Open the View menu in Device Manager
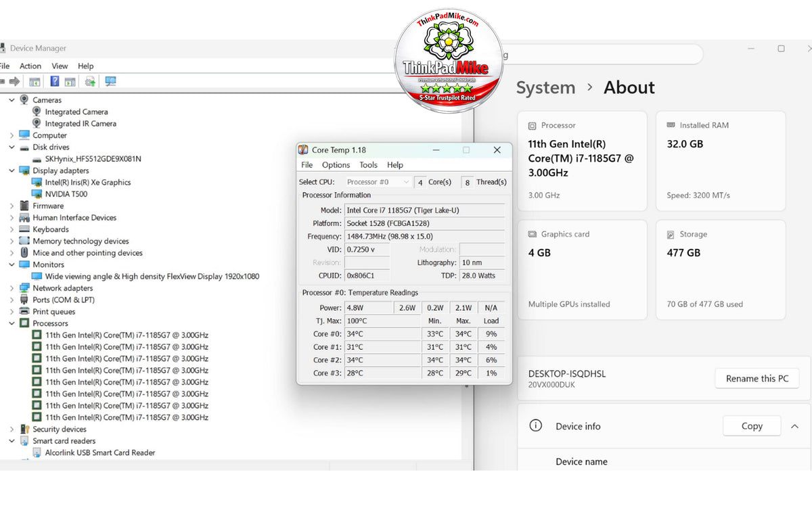Viewport: 812px width, 510px height. (60, 66)
